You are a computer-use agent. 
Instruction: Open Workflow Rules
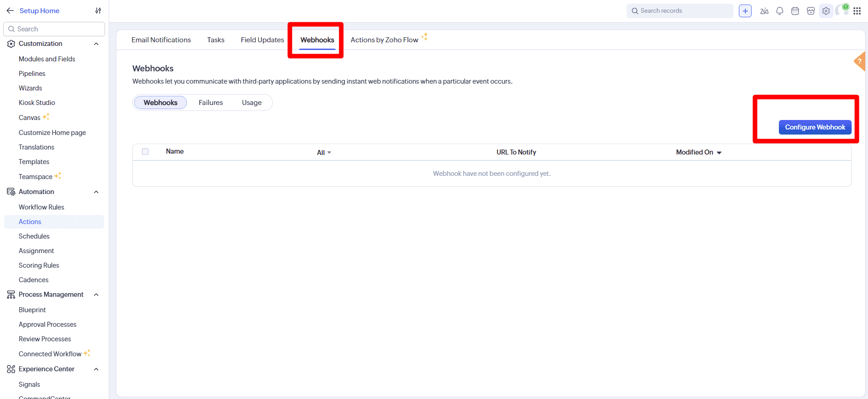[x=41, y=207]
